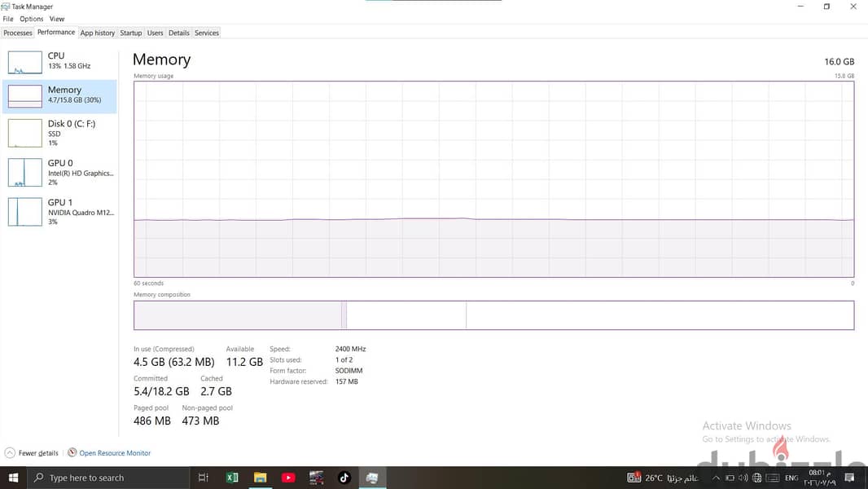
Task: Click the Resource Monitor gauge icon
Action: [x=72, y=452]
